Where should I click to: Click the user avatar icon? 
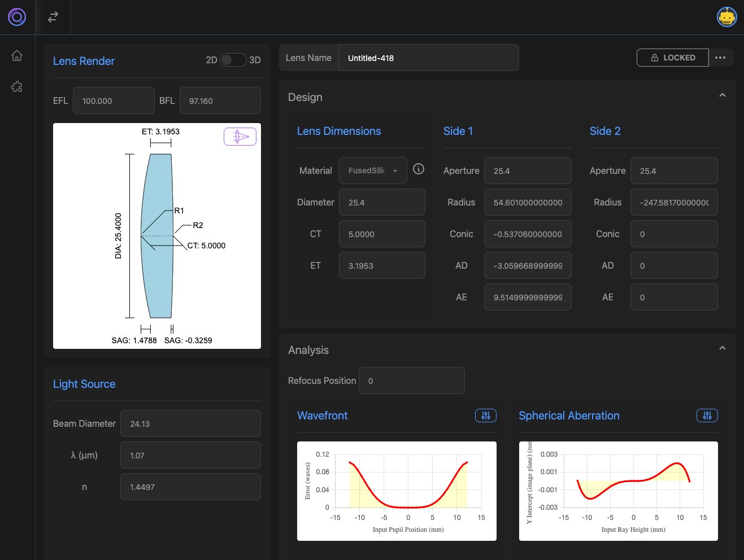tap(726, 17)
